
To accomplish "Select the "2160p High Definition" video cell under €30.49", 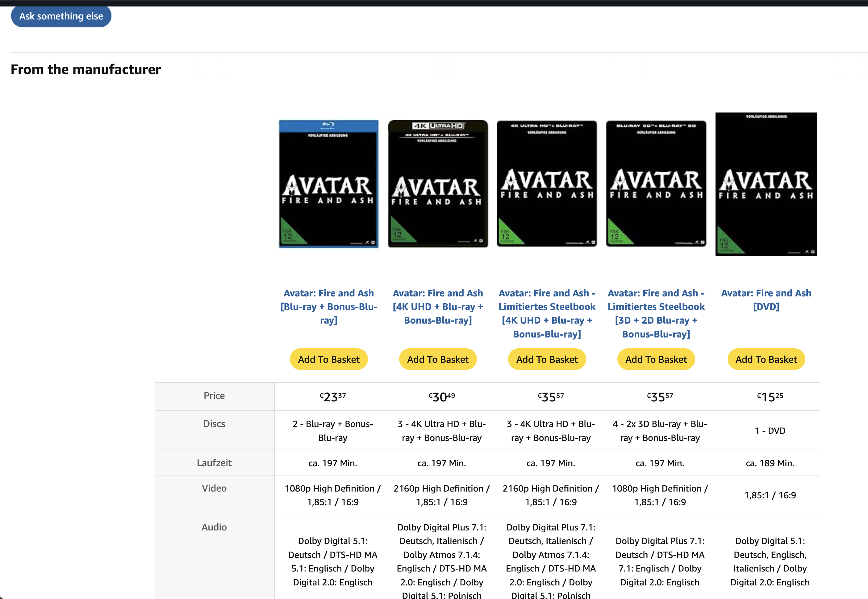I will pyautogui.click(x=441, y=495).
